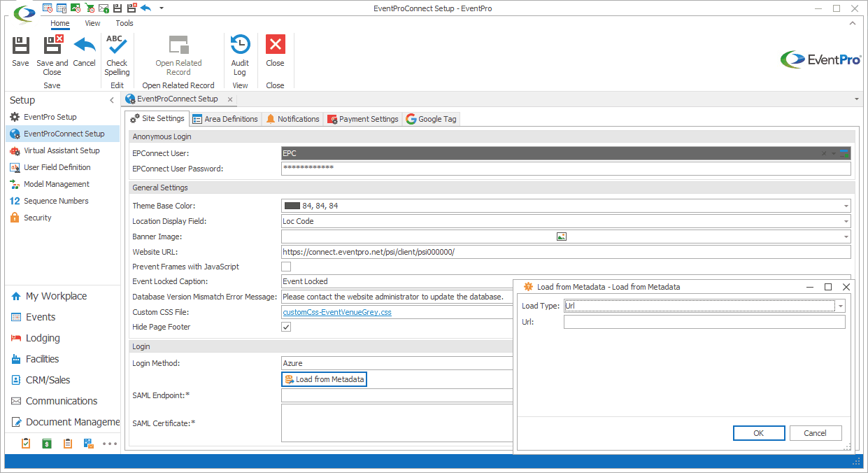Click the green chart quick access icon
Screen dimensions: 868x473
pos(76,8)
